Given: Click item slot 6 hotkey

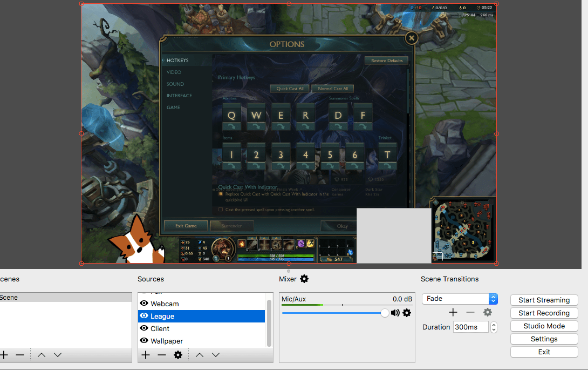Looking at the screenshot, I should click(x=355, y=156).
